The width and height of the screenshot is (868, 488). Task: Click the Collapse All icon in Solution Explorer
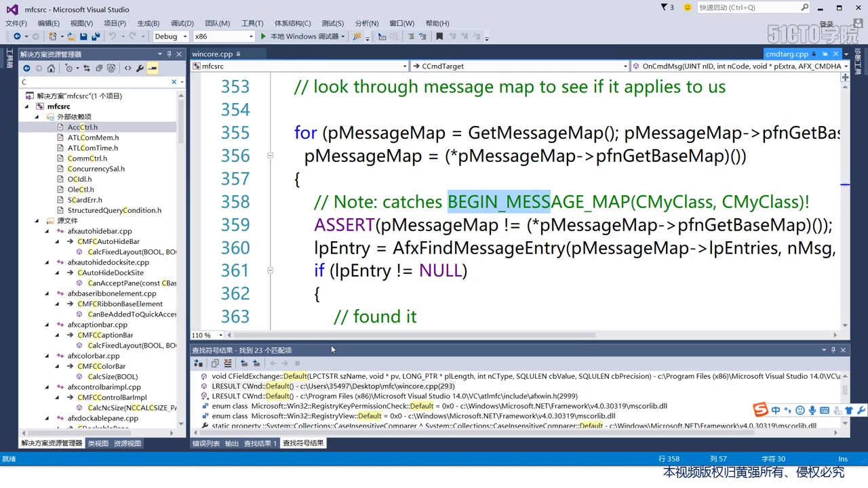pyautogui.click(x=99, y=68)
